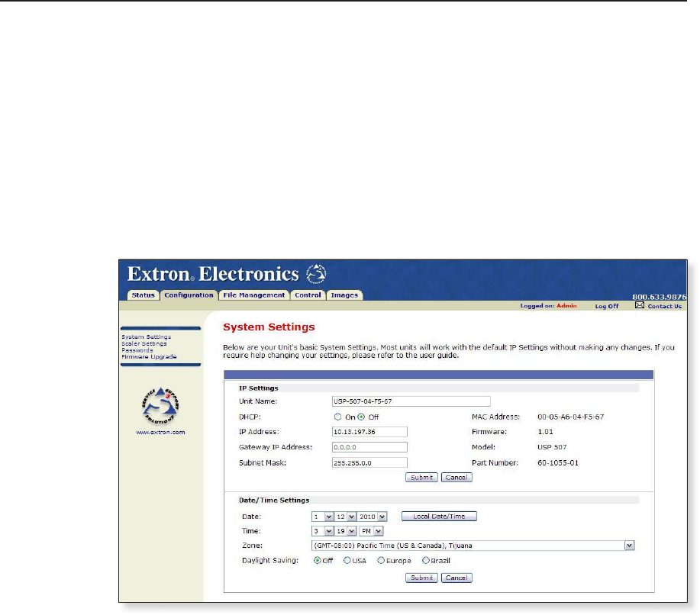Cancel the IP Settings changes
Screen dimensions: 700x615
pyautogui.click(x=456, y=478)
